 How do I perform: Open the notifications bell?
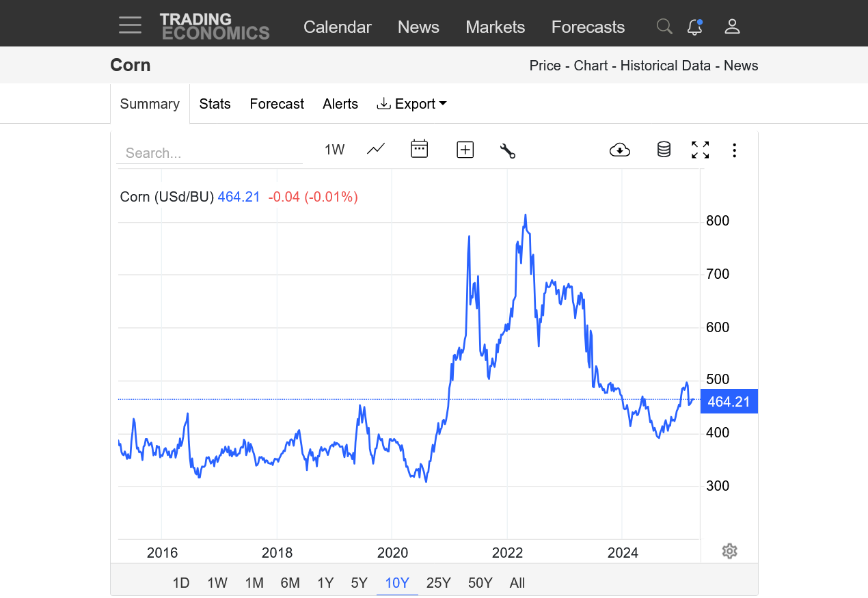(x=694, y=27)
